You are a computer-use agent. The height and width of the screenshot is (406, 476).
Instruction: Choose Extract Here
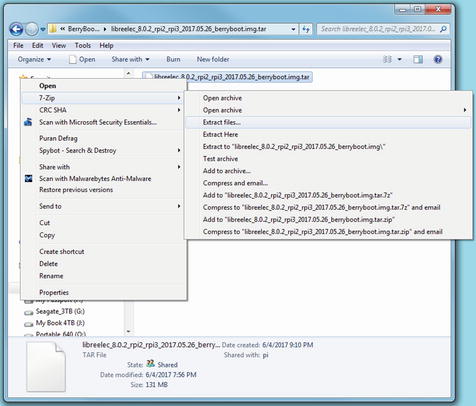(x=328, y=135)
